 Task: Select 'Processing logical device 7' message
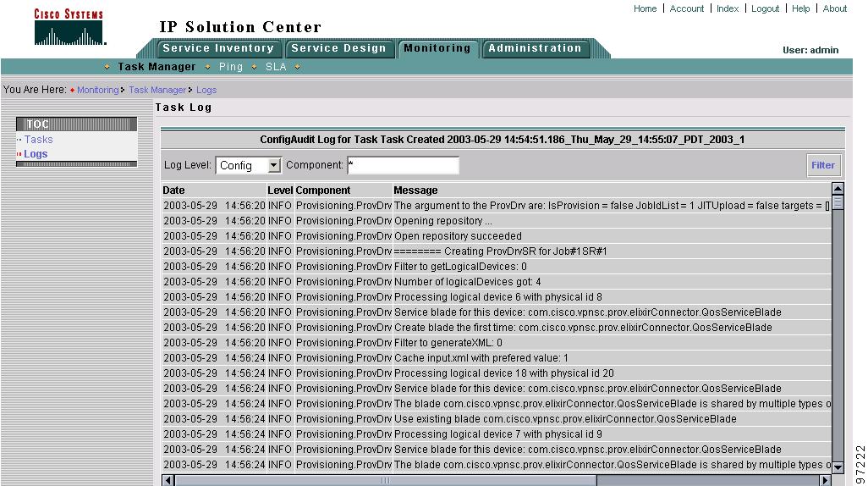tap(498, 434)
